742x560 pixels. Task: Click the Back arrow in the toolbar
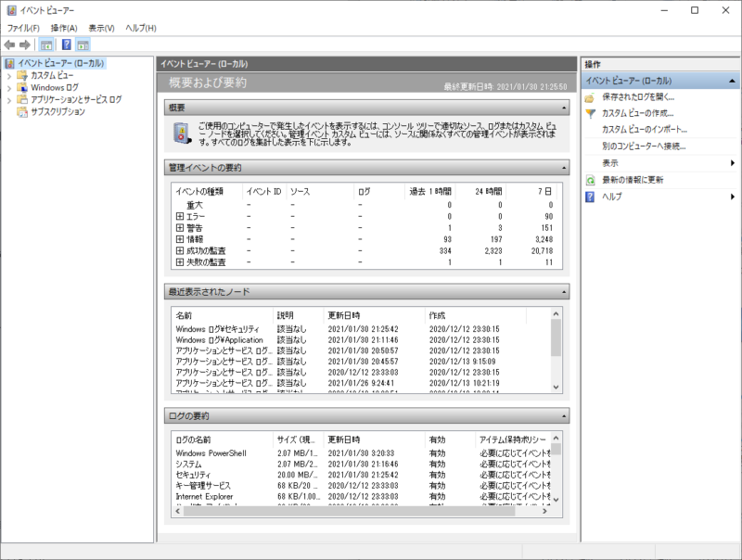[x=9, y=45]
